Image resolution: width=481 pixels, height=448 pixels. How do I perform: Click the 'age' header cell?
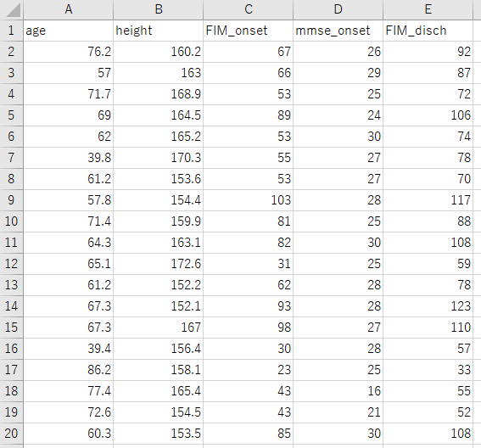(68, 31)
